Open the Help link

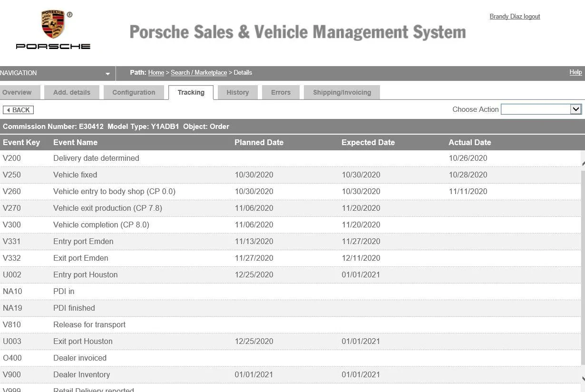click(575, 72)
